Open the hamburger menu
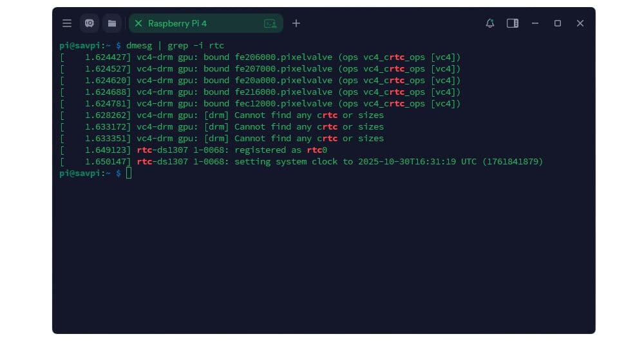Viewport: 644px width, 343px height. 67,23
